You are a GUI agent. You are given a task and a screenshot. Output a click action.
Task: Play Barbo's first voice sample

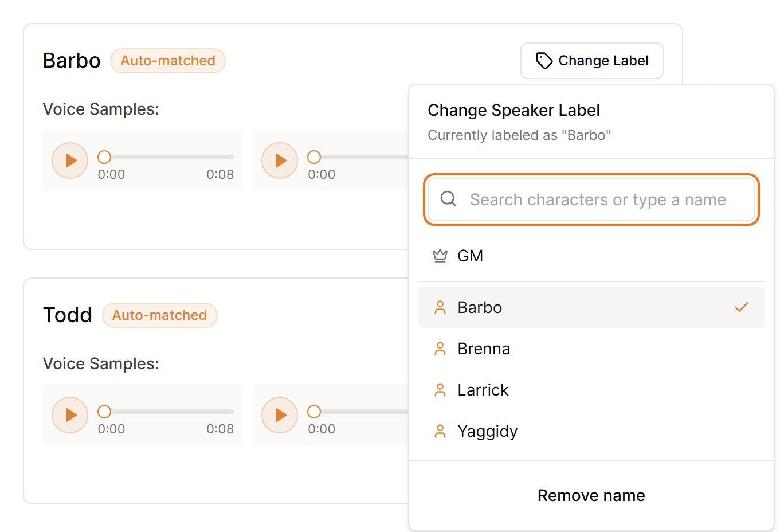point(70,161)
